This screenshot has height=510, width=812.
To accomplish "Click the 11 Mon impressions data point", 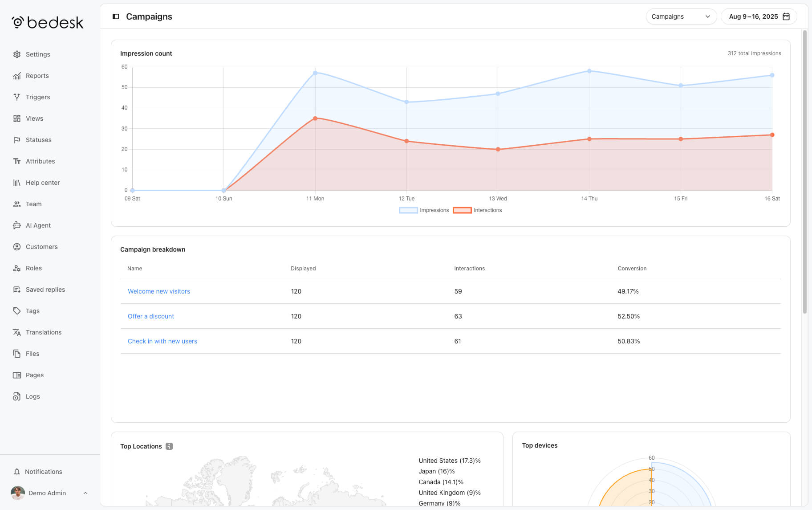I will coord(315,73).
